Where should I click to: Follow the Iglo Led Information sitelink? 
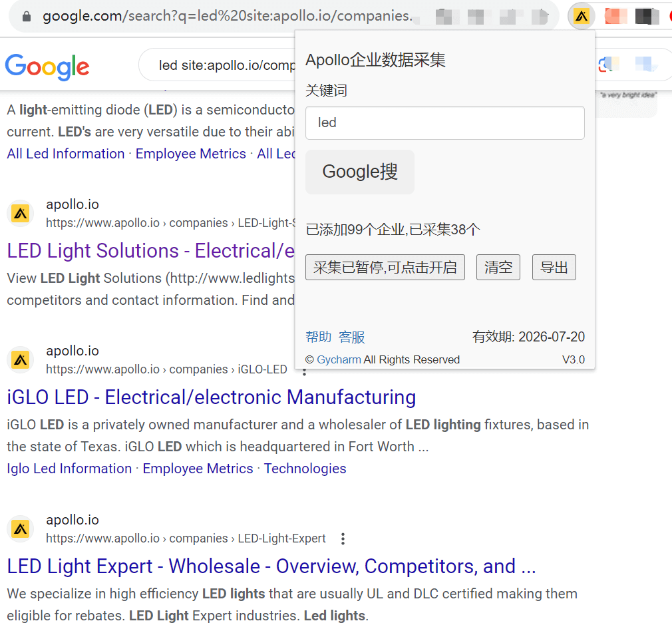tap(69, 469)
